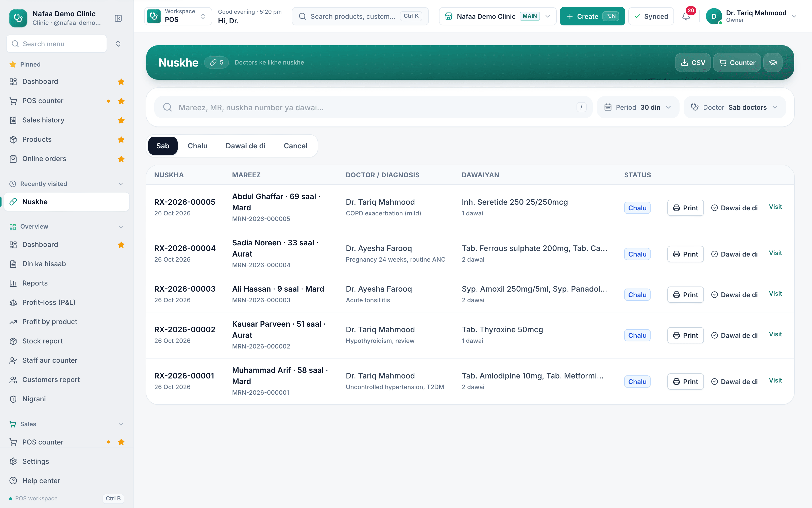812x508 pixels.
Task: Open Settings from sidebar
Action: click(67, 461)
